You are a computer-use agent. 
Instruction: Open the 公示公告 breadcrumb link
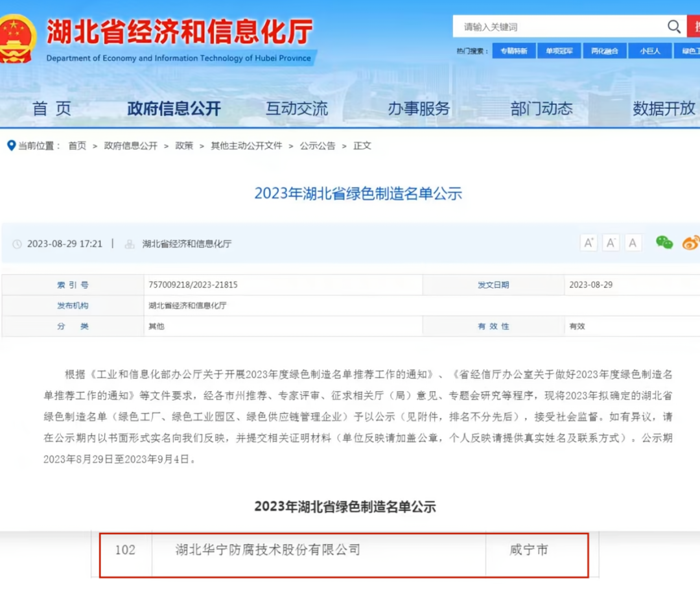[317, 145]
